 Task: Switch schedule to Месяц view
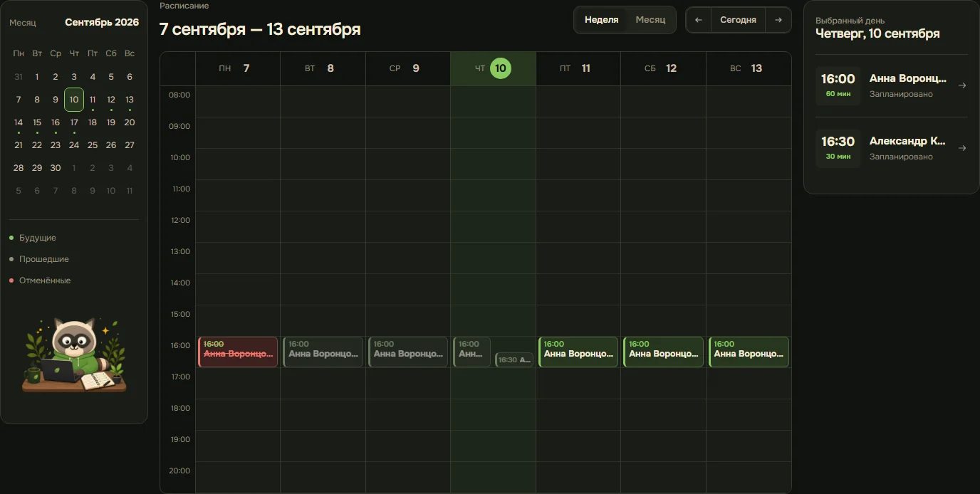click(650, 20)
